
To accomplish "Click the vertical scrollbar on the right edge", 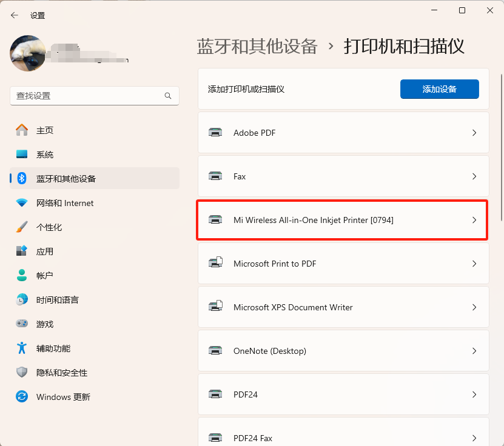I will tap(502, 148).
